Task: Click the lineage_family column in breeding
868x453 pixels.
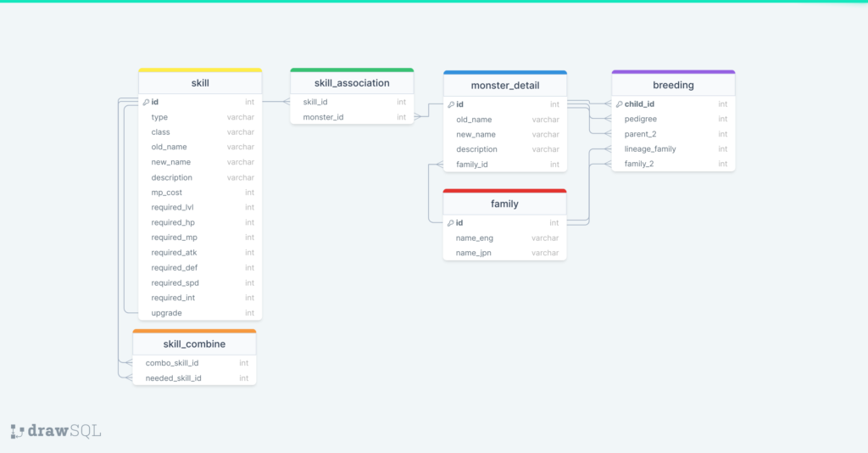Action: 673,149
